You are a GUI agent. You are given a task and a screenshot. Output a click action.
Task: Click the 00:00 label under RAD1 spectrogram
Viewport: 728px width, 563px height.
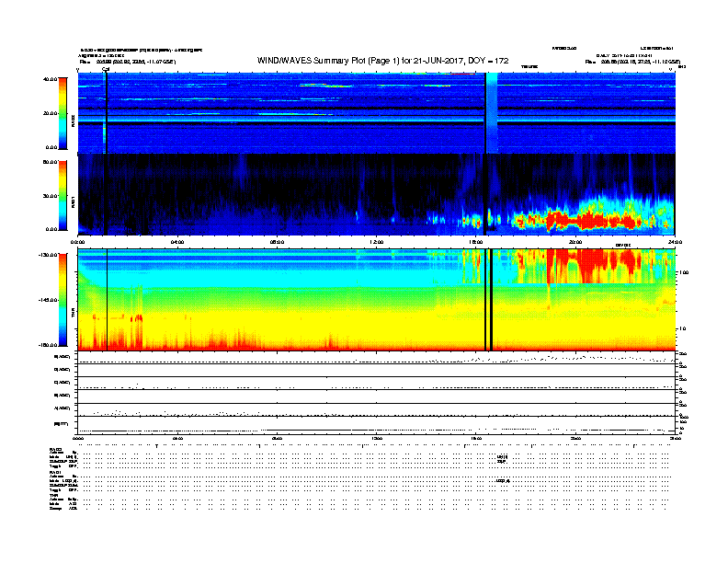(77, 242)
